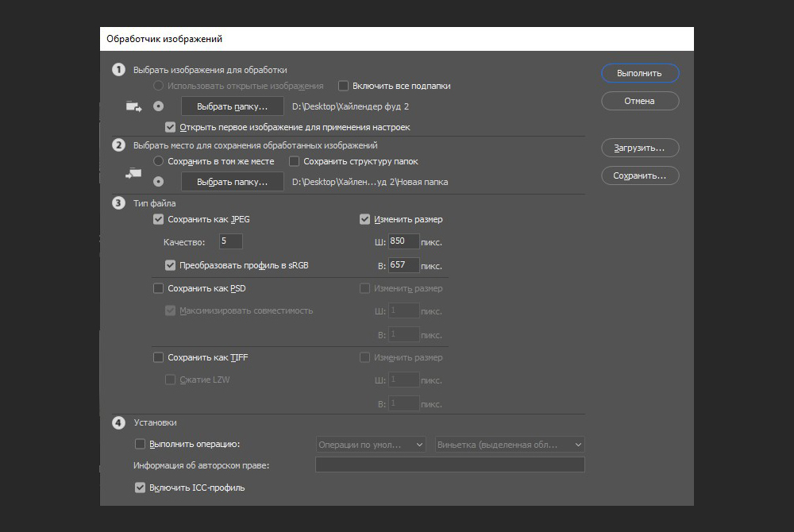Click the destination folder icon
The image size is (794, 532).
[133, 174]
